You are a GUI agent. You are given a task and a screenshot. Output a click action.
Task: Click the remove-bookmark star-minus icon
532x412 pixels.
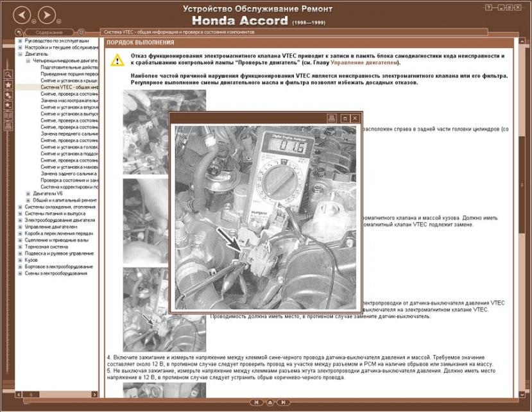point(8,105)
